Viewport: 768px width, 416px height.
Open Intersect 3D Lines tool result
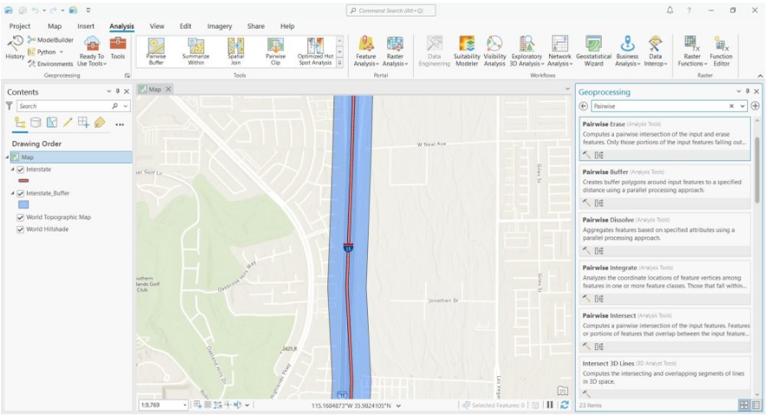665,377
